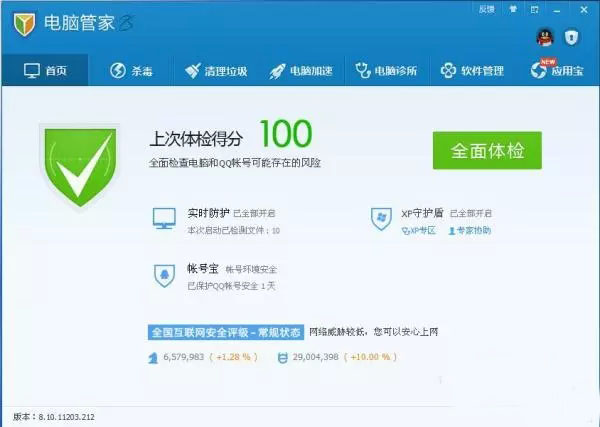
Task: Go to the 电脑加速 speed-up tab
Action: coord(300,71)
